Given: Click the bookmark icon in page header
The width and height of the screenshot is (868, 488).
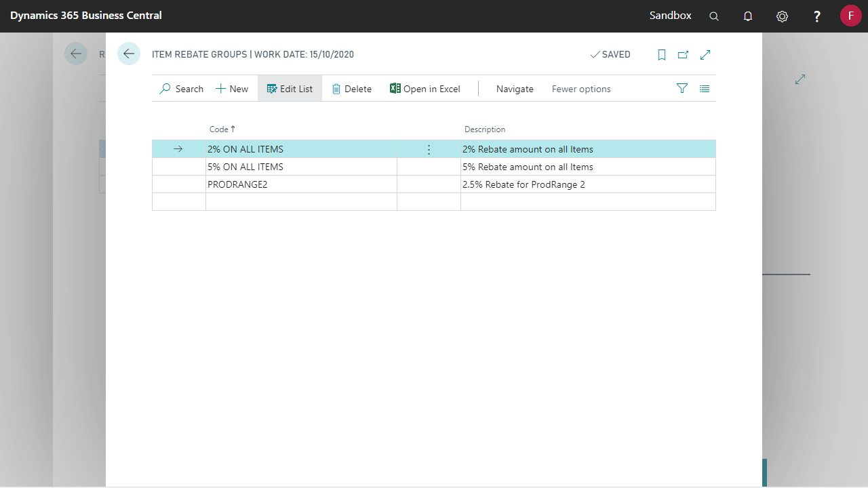Looking at the screenshot, I should (x=662, y=55).
